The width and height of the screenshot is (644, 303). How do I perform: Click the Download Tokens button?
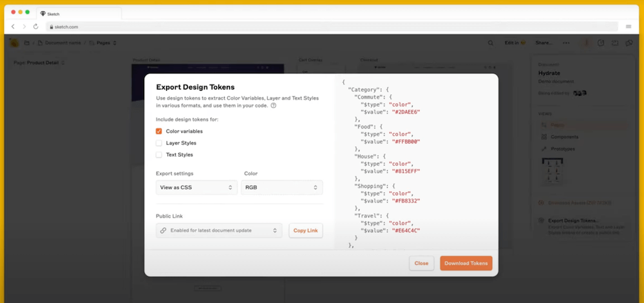tap(466, 263)
